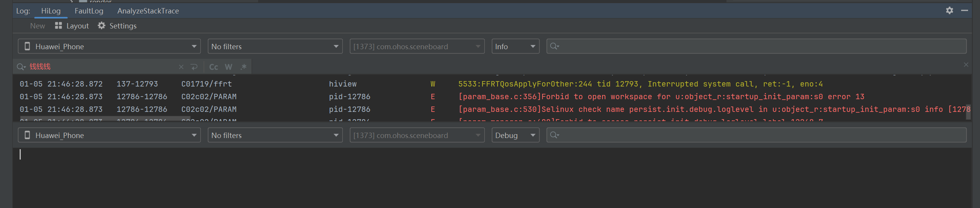Clear the find text with X icon
The image size is (980, 208).
[x=181, y=67]
